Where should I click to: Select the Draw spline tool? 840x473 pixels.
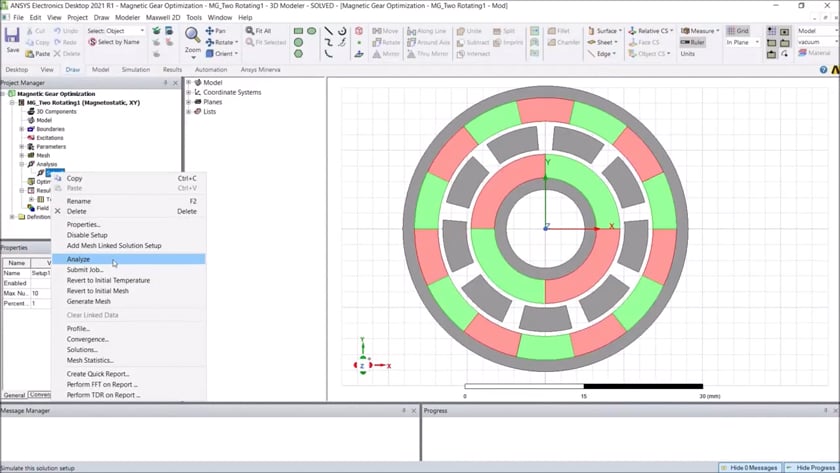(x=328, y=42)
